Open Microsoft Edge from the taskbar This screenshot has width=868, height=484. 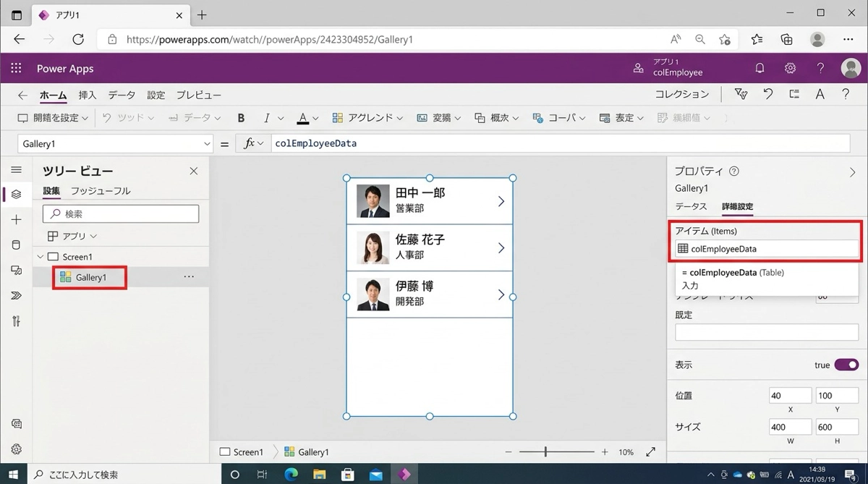291,475
